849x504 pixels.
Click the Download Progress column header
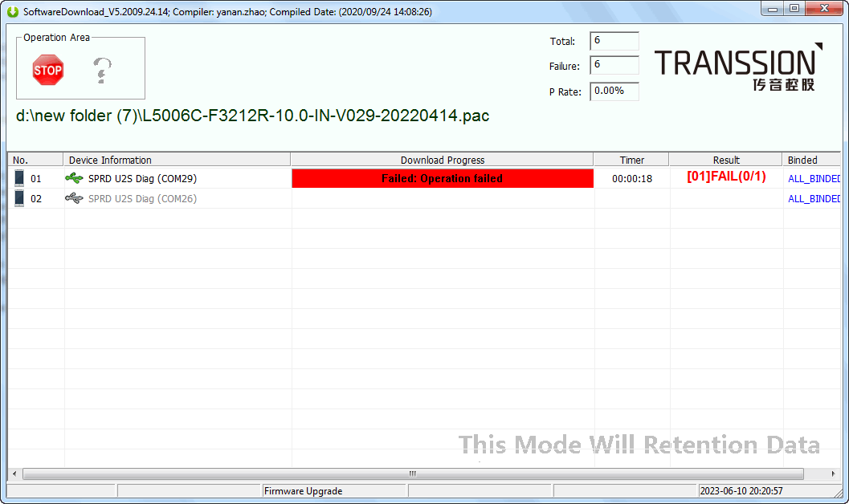443,160
